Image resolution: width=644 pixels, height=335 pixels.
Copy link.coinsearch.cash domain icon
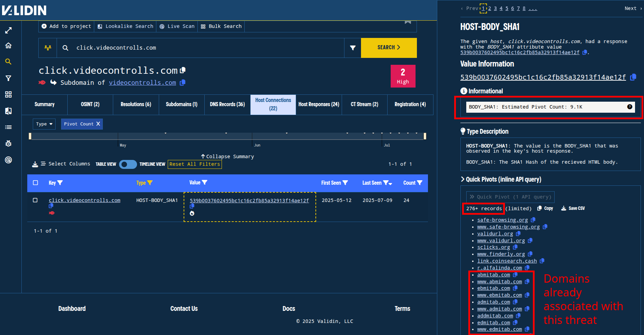(x=542, y=261)
